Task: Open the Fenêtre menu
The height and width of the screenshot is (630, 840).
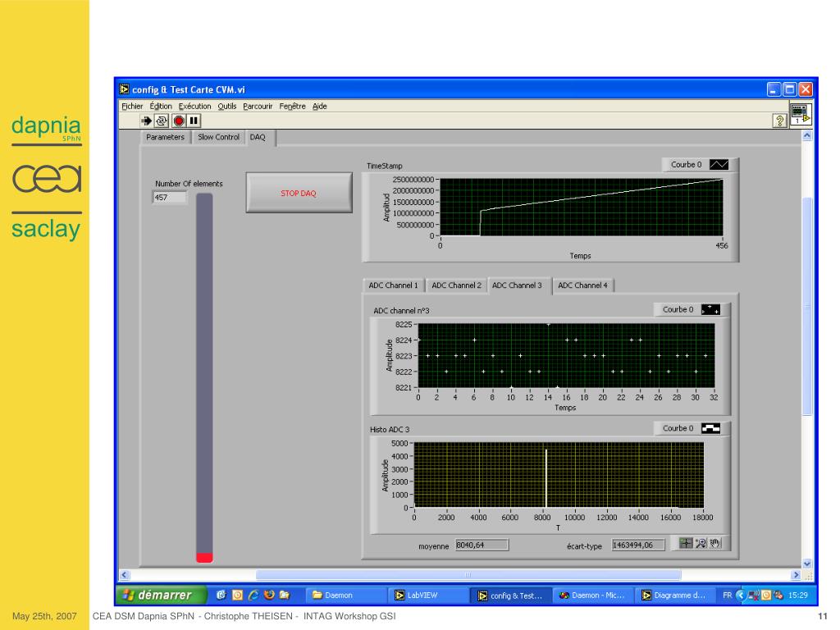Action: pos(293,106)
